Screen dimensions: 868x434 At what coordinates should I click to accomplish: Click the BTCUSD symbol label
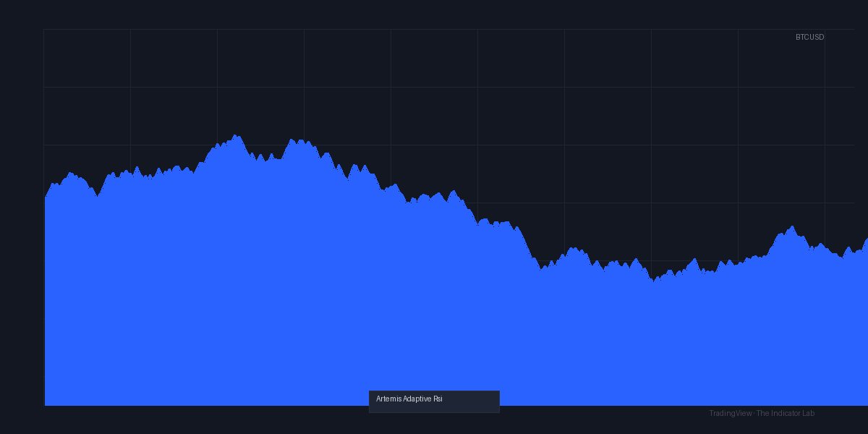pyautogui.click(x=809, y=37)
